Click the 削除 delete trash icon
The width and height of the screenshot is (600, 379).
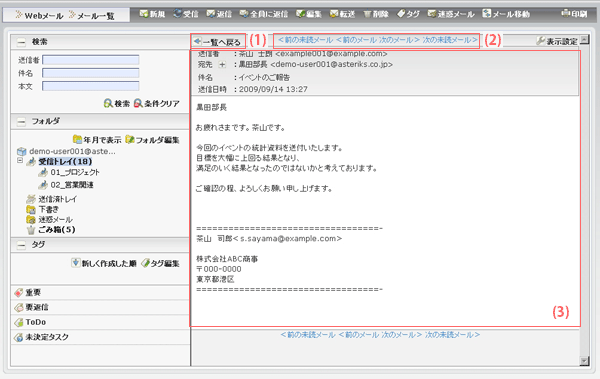[367, 14]
